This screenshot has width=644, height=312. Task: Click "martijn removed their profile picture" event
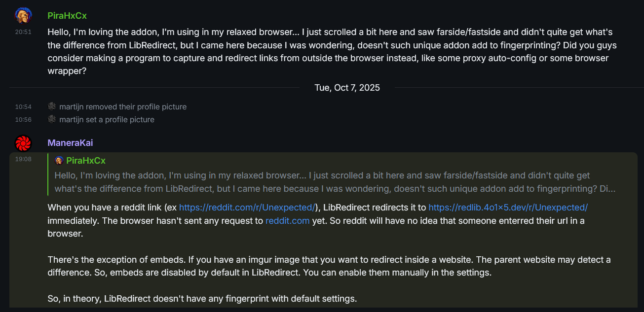pos(123,106)
